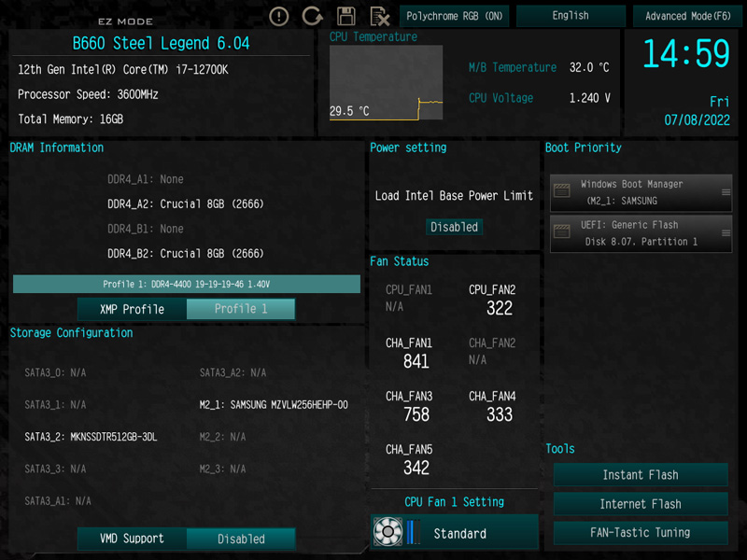The image size is (747, 560).
Task: Click the Total Memory 16GB line
Action: [71, 119]
